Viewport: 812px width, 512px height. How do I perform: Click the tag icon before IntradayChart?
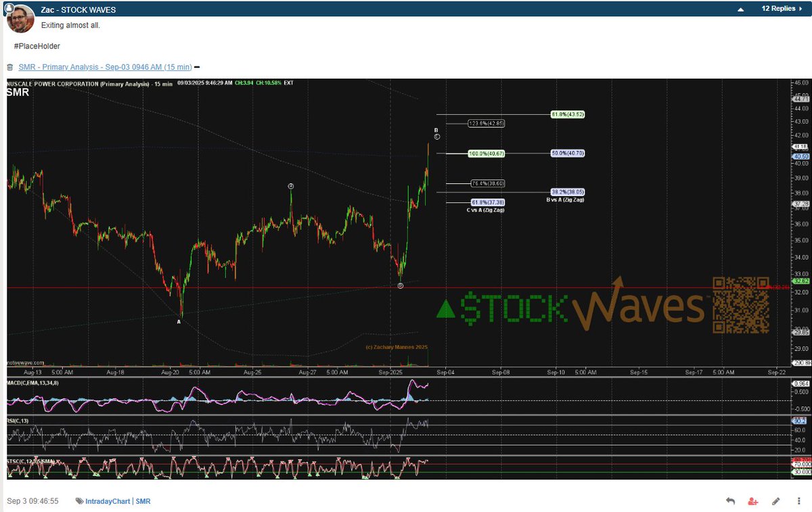tap(80, 501)
